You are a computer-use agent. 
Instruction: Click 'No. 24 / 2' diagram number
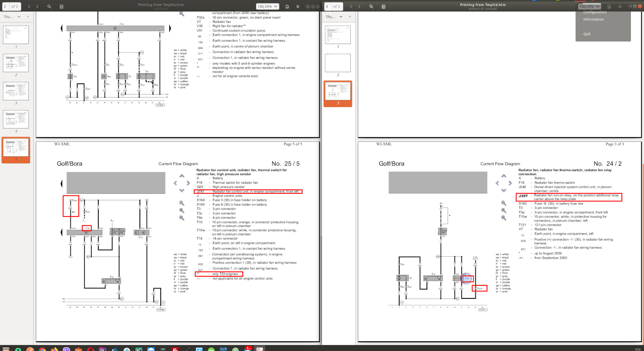(607, 164)
